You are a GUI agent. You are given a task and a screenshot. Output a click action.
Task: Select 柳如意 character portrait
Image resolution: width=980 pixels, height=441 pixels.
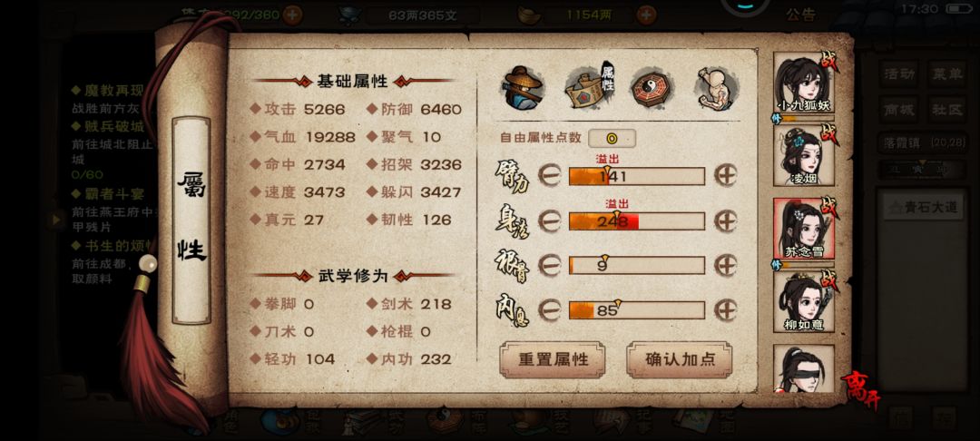tap(804, 301)
